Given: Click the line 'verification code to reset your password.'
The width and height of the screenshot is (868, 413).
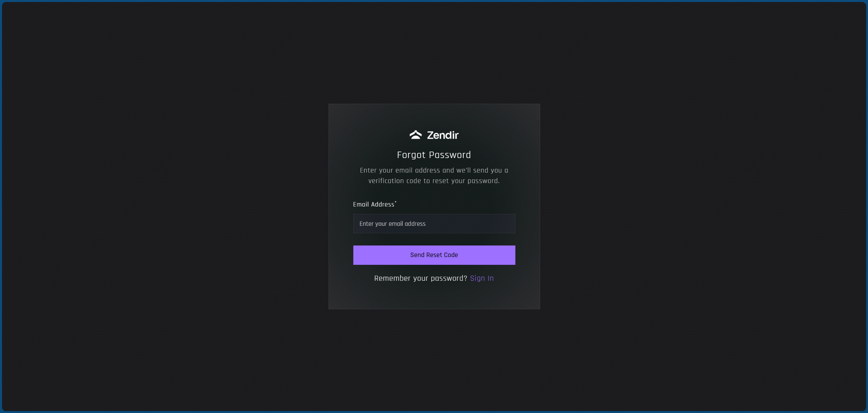Looking at the screenshot, I should coord(434,181).
